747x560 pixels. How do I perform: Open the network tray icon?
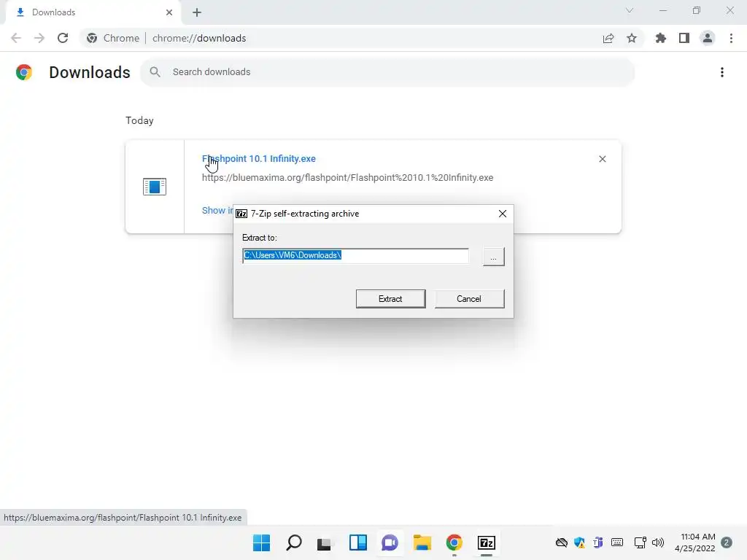coord(640,542)
